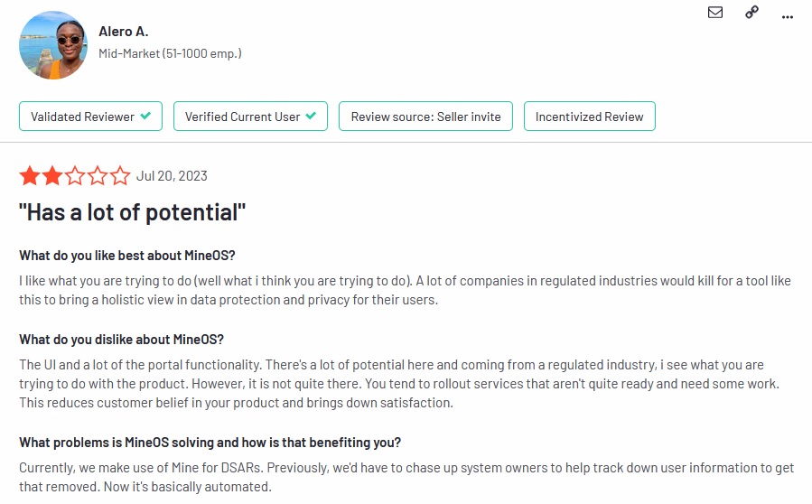
Task: Open Alero A.'s profile photo
Action: [52, 45]
